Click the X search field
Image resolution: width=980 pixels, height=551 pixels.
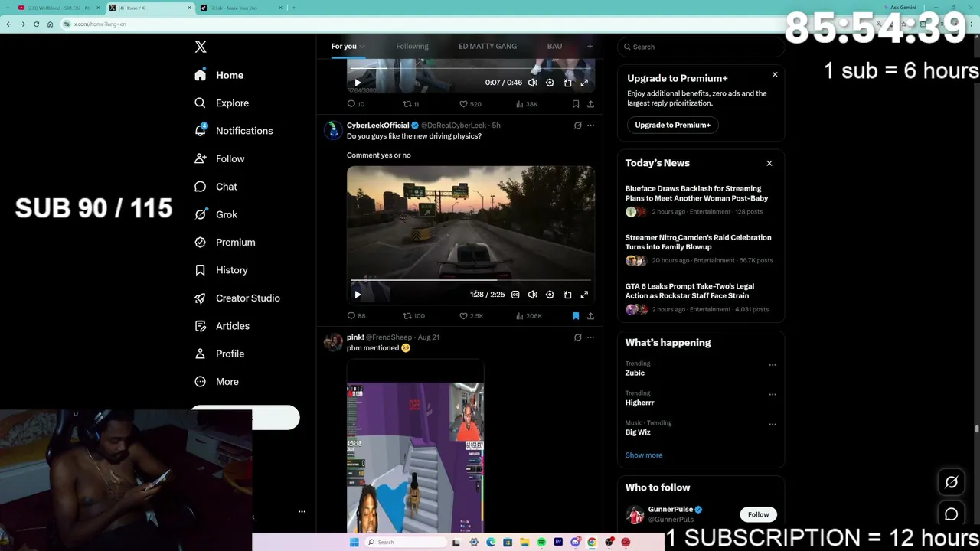click(x=701, y=47)
